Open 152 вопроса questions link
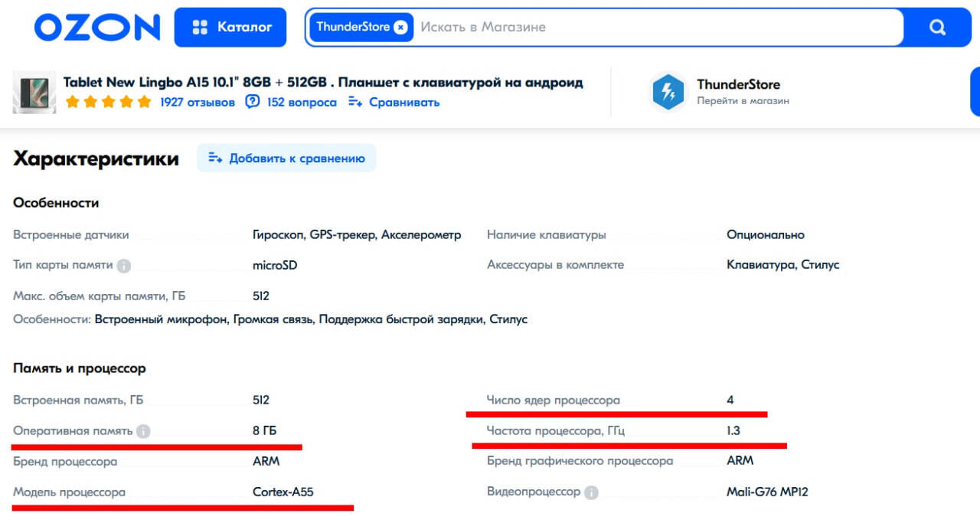 pyautogui.click(x=302, y=102)
